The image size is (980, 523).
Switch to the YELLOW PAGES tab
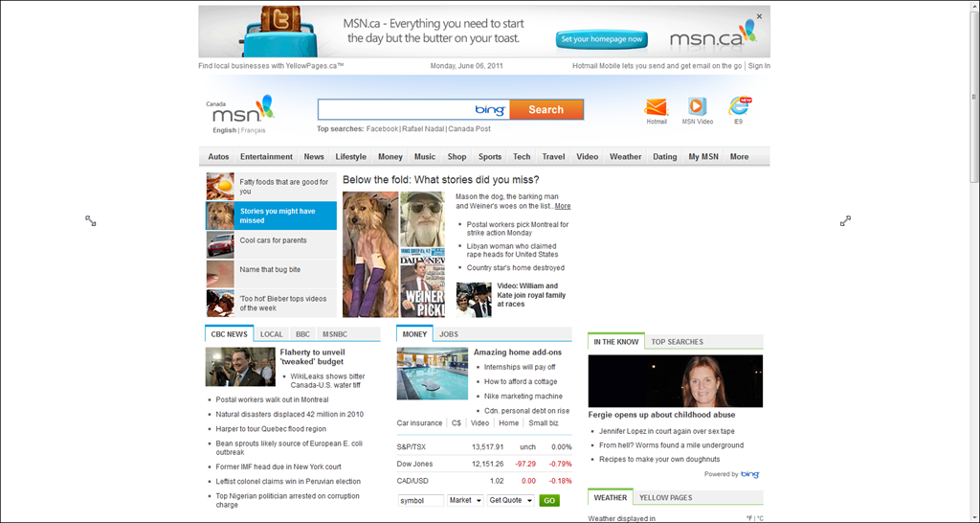tap(666, 497)
